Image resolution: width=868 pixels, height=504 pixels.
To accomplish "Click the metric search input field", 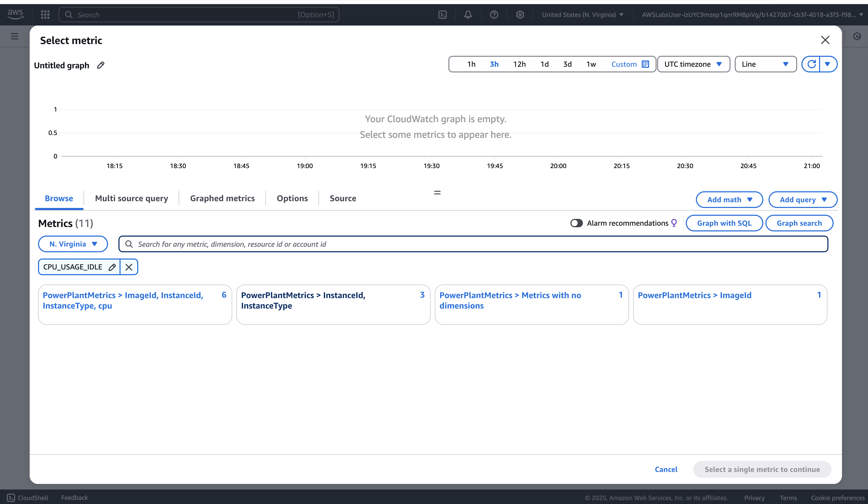I will tap(473, 244).
